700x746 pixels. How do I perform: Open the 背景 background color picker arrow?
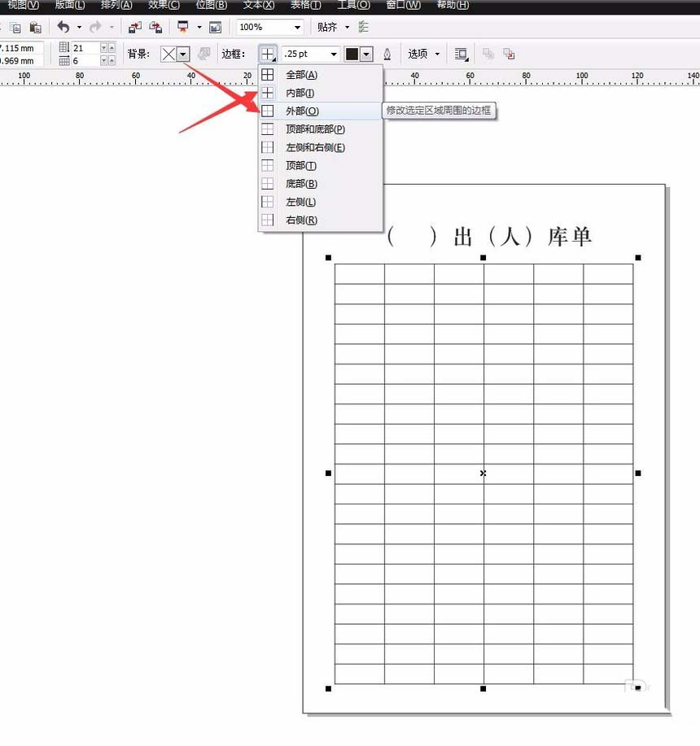coord(182,54)
